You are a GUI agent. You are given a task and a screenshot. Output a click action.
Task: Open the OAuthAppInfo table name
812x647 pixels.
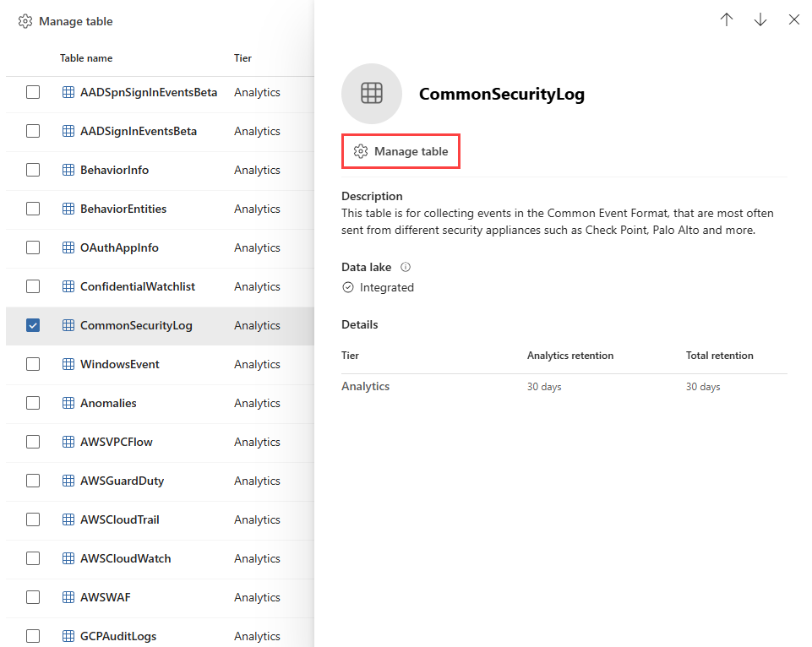[119, 247]
